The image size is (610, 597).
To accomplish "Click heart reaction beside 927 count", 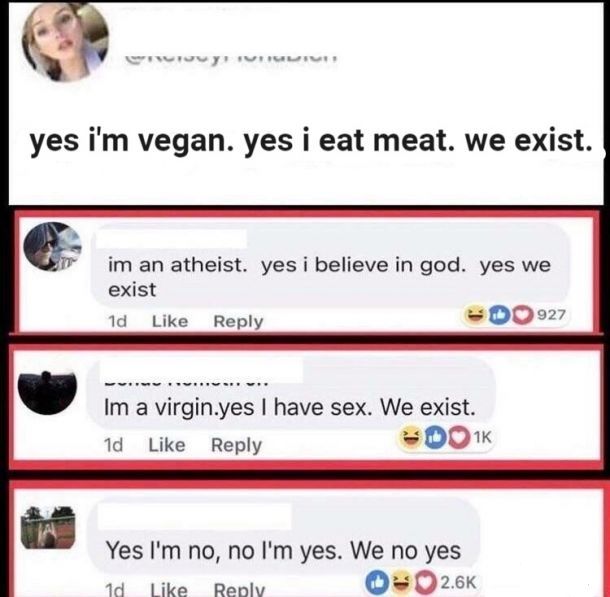I will pos(522,315).
